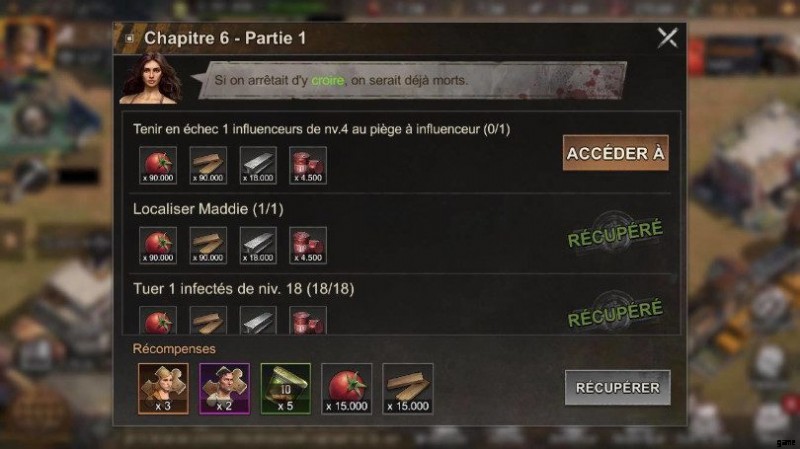Image resolution: width=800 pixels, height=449 pixels.
Task: Click the ACCÉDER À button
Action: coord(615,153)
